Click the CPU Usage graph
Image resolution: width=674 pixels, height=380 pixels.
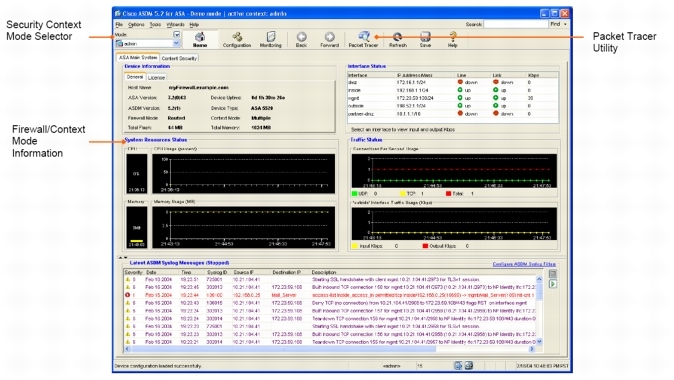pyautogui.click(x=244, y=174)
